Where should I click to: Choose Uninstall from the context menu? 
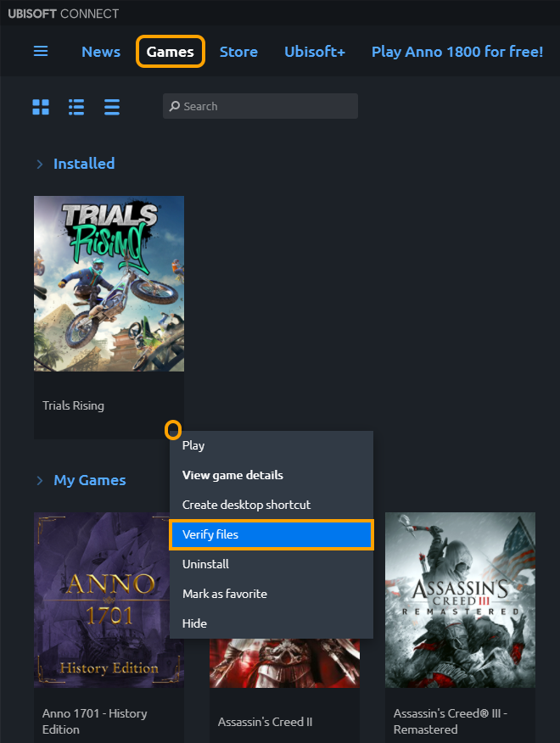coord(272,564)
